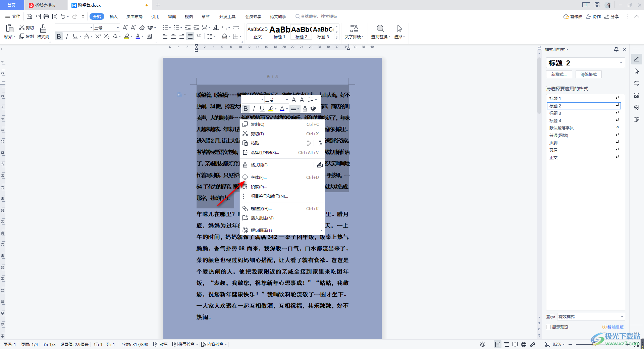Viewport: 644px width, 349px height.
Task: Open 查找替换 dropdown
Action: [380, 37]
